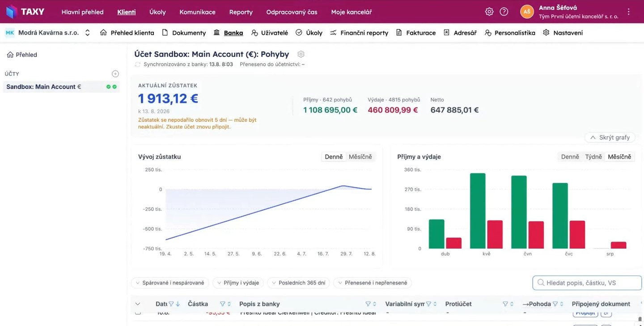Screen dimensions: 644x326
Task: Open Odpracovaný čas
Action: [x=292, y=12]
